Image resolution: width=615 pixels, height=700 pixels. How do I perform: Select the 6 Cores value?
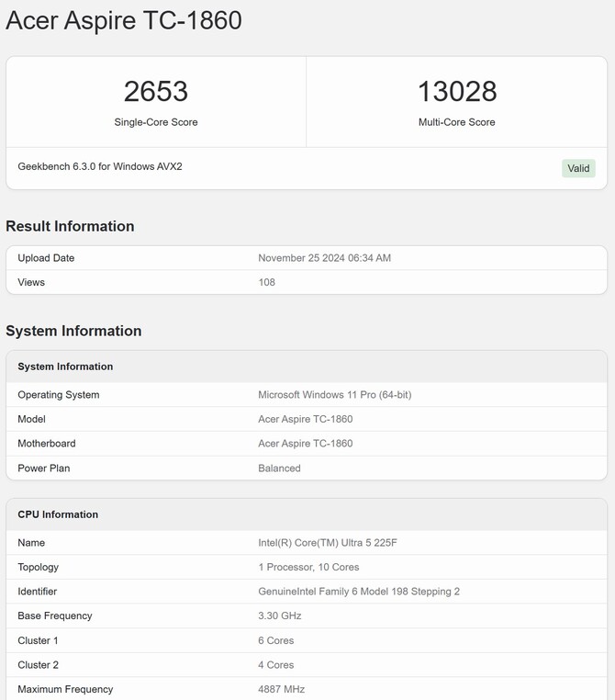pyautogui.click(x=276, y=640)
